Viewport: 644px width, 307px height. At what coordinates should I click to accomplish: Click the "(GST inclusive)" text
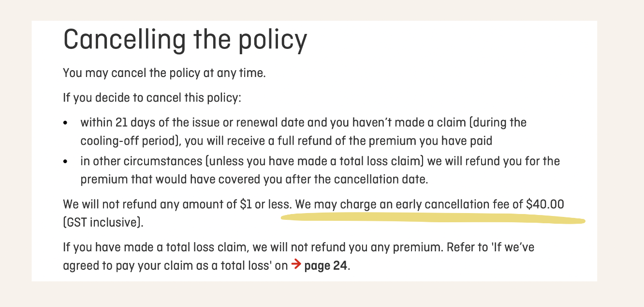point(103,224)
